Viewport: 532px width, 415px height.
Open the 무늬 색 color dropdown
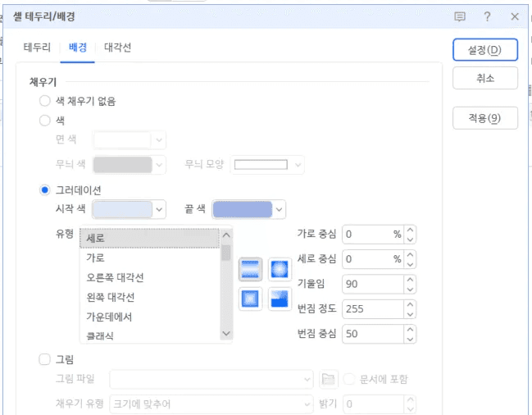pos(159,165)
